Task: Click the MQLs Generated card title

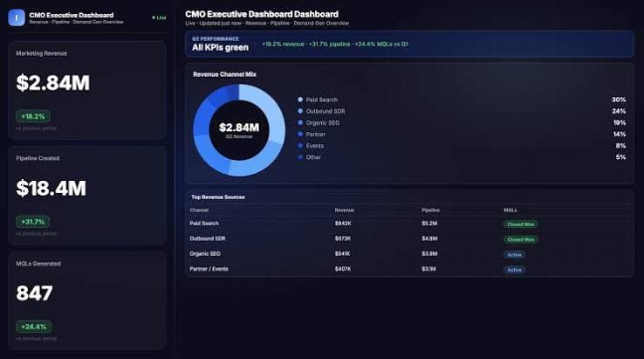Action: tap(38, 264)
